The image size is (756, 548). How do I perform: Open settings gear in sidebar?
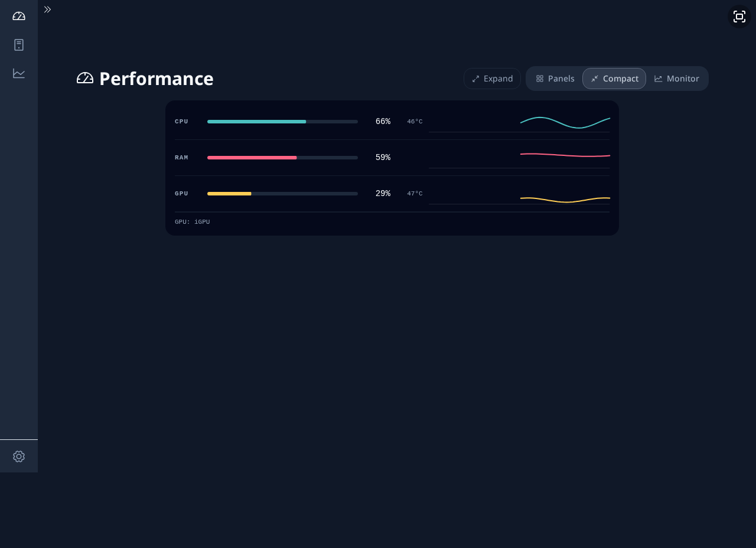pos(19,456)
